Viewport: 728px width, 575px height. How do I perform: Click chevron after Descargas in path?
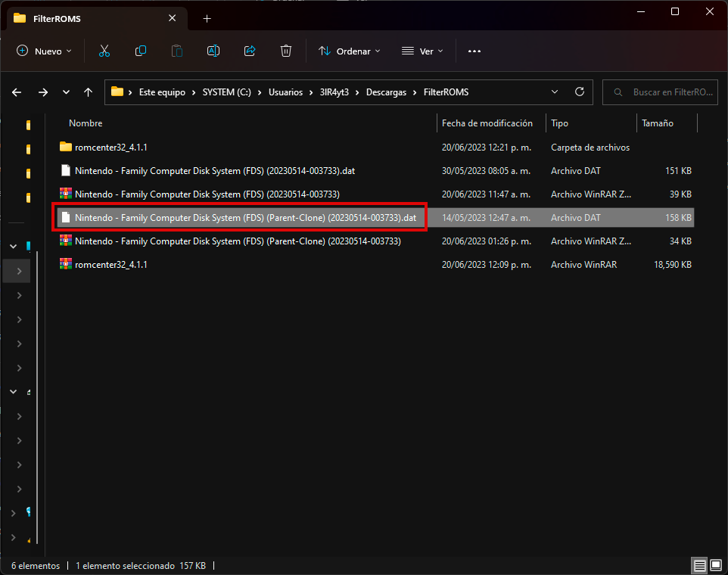[x=415, y=92]
